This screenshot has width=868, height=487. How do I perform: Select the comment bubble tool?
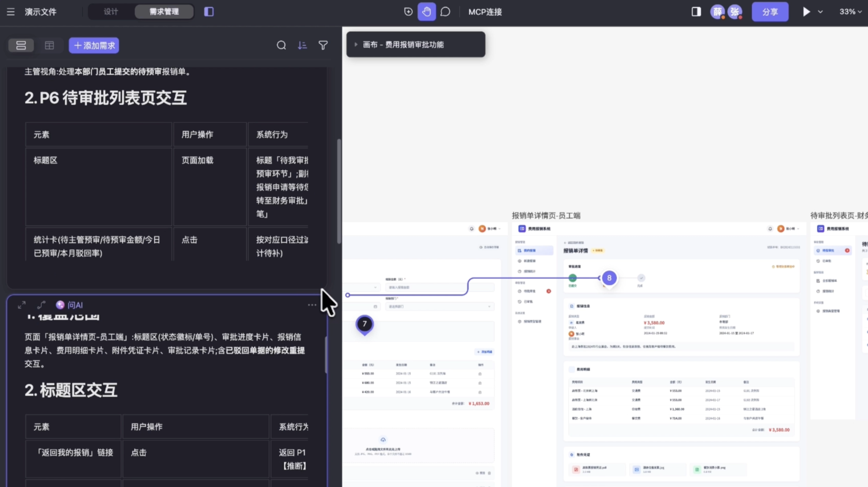pyautogui.click(x=445, y=11)
